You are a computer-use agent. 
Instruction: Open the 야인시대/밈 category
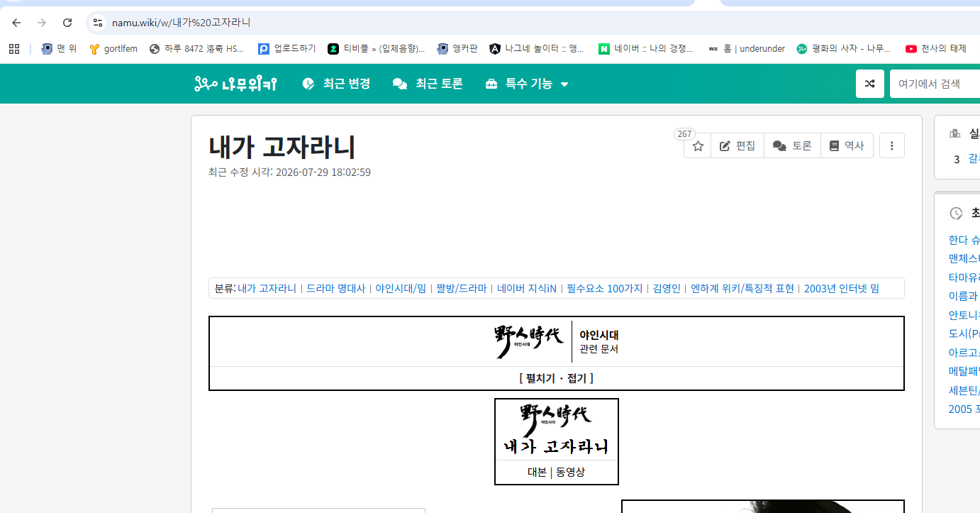click(401, 289)
